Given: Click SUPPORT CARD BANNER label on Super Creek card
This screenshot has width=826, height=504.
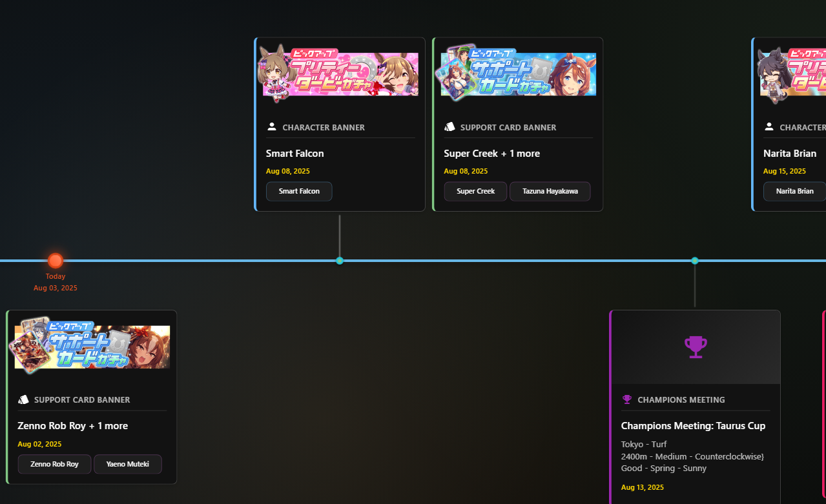Looking at the screenshot, I should click(508, 127).
